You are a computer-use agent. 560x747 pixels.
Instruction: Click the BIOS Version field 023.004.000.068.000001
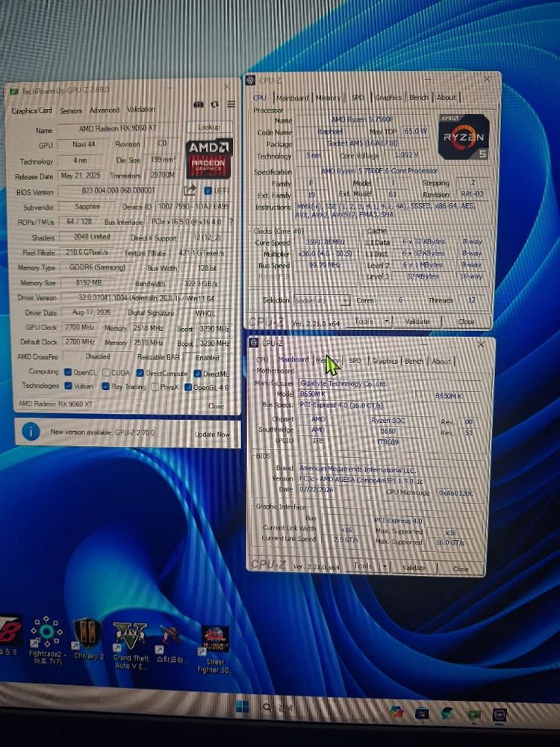click(x=119, y=190)
